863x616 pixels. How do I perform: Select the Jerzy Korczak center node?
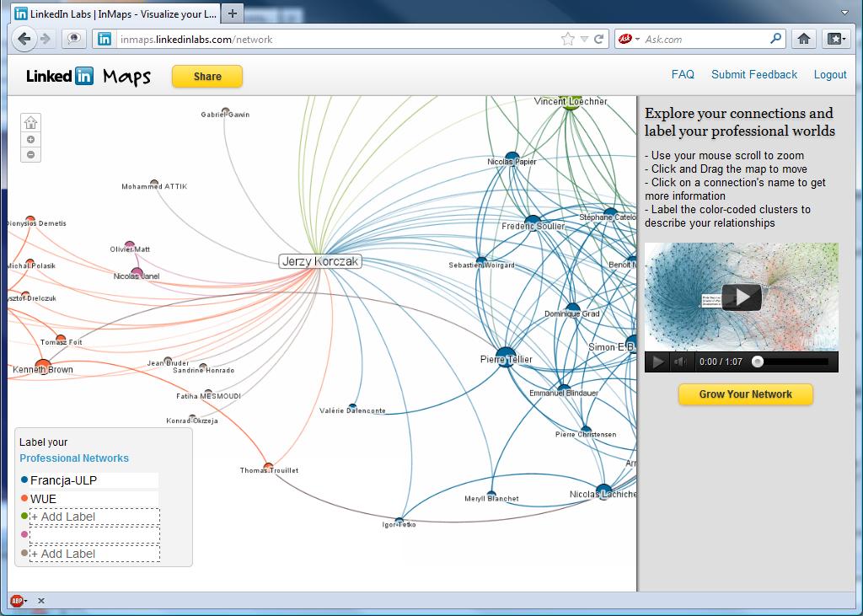pos(320,261)
